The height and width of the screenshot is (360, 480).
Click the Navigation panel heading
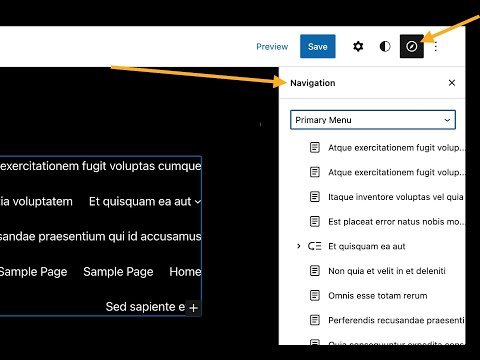(x=313, y=83)
